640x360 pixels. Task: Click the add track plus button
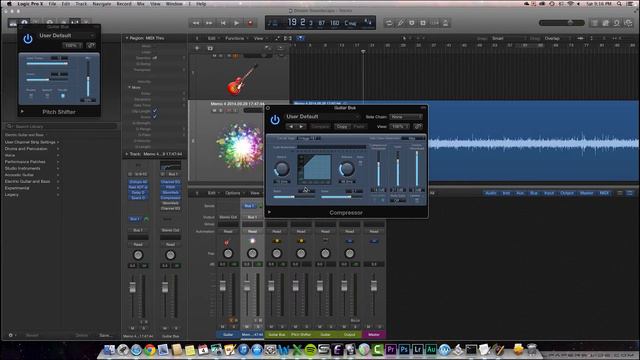click(197, 48)
